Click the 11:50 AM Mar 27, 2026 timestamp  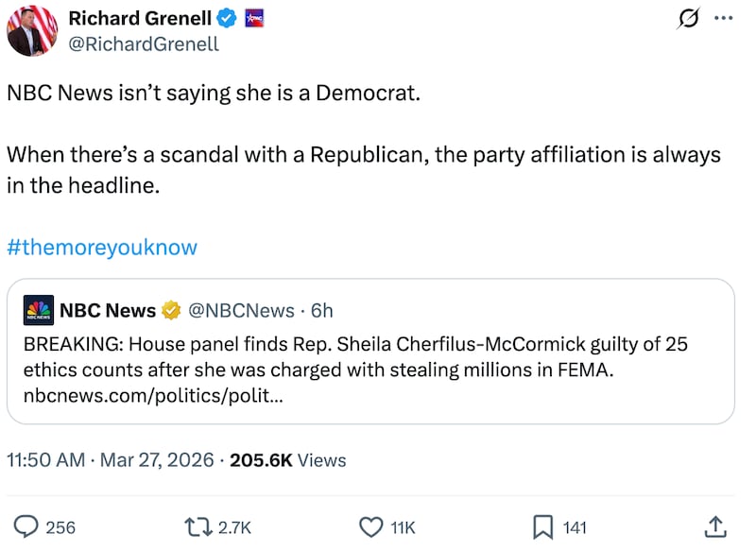pos(109,460)
